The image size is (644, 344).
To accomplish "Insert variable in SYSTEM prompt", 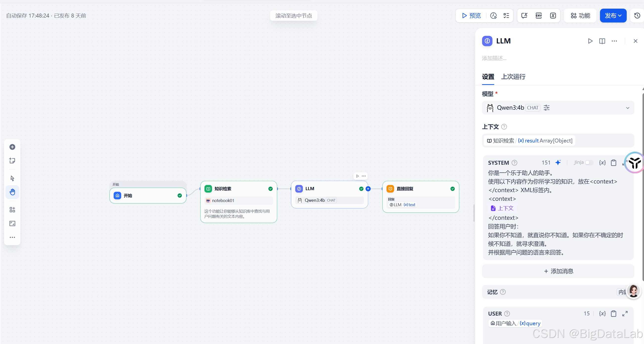I will click(x=602, y=163).
